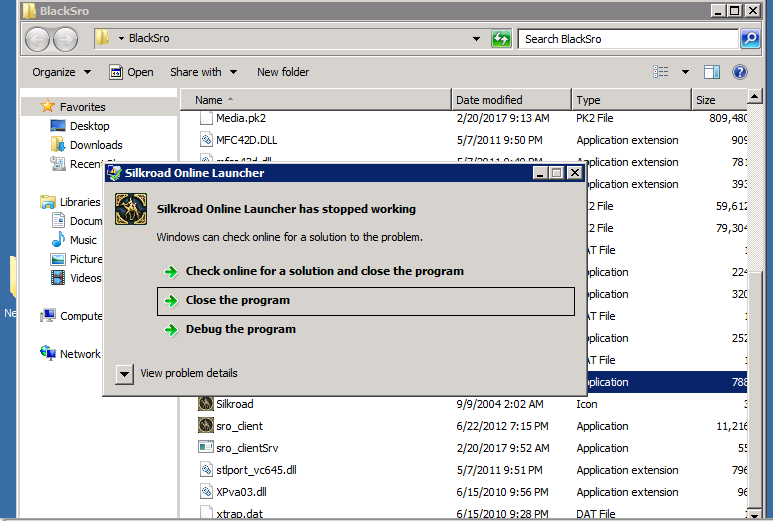The width and height of the screenshot is (773, 521).
Task: Sort by Size column header
Action: click(719, 100)
